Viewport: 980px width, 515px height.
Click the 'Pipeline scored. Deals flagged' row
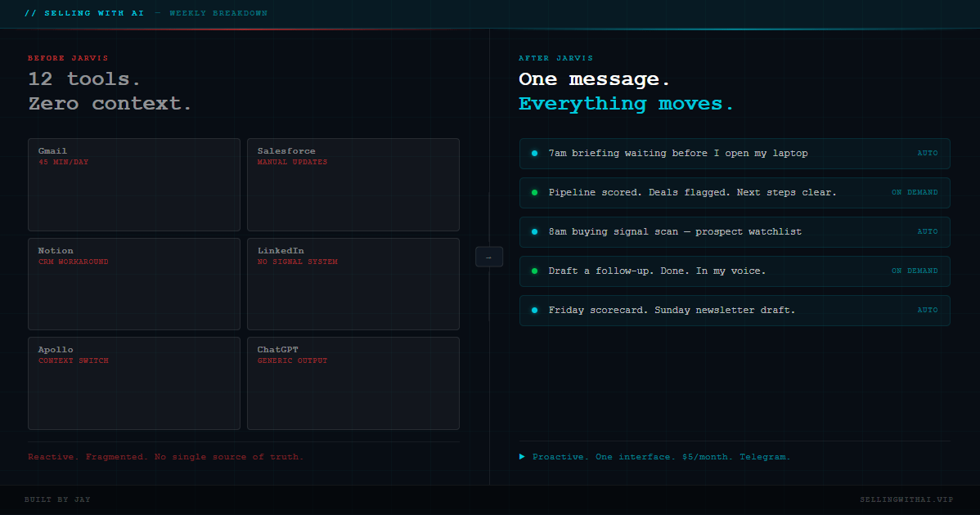735,193
